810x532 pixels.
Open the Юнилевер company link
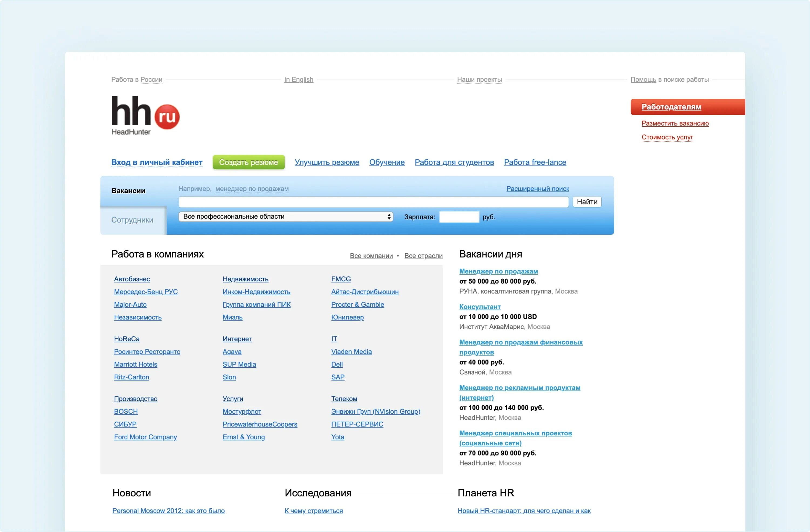pyautogui.click(x=347, y=317)
